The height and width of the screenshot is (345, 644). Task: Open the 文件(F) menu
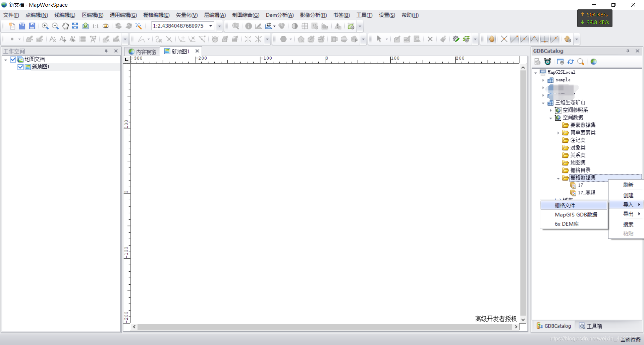pyautogui.click(x=11, y=15)
